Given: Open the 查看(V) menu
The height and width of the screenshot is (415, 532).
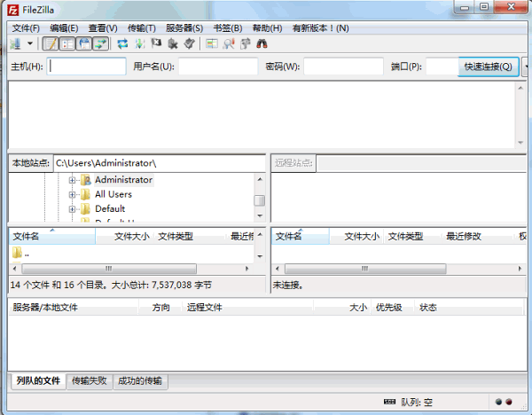Looking at the screenshot, I should click(103, 28).
